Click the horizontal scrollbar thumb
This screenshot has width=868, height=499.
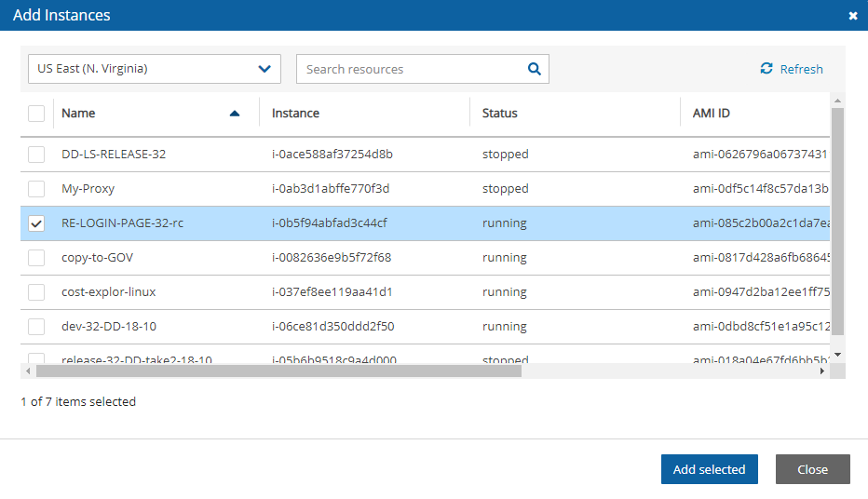[x=279, y=371]
